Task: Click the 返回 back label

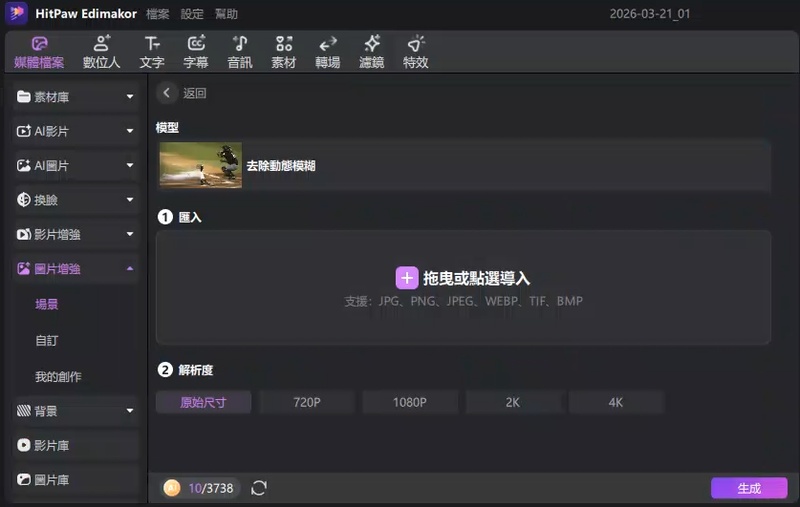Action: click(x=195, y=93)
